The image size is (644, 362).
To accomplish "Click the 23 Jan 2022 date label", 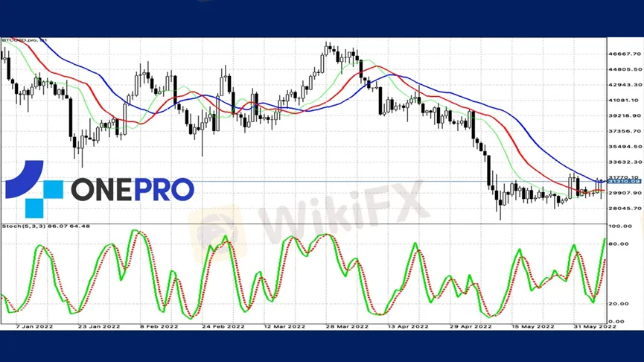I will point(99,326).
